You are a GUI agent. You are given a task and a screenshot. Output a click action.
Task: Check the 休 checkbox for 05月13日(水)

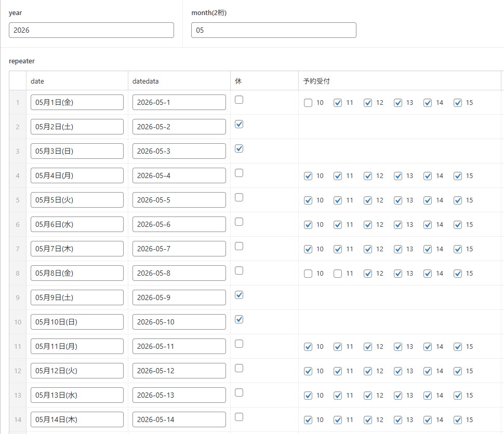pos(239,393)
